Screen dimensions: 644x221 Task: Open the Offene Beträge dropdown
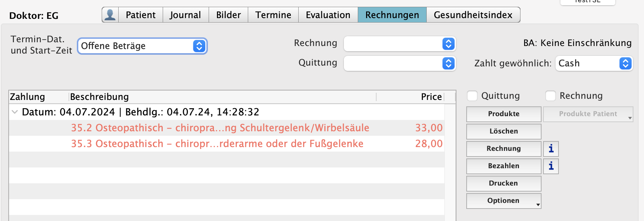click(142, 46)
